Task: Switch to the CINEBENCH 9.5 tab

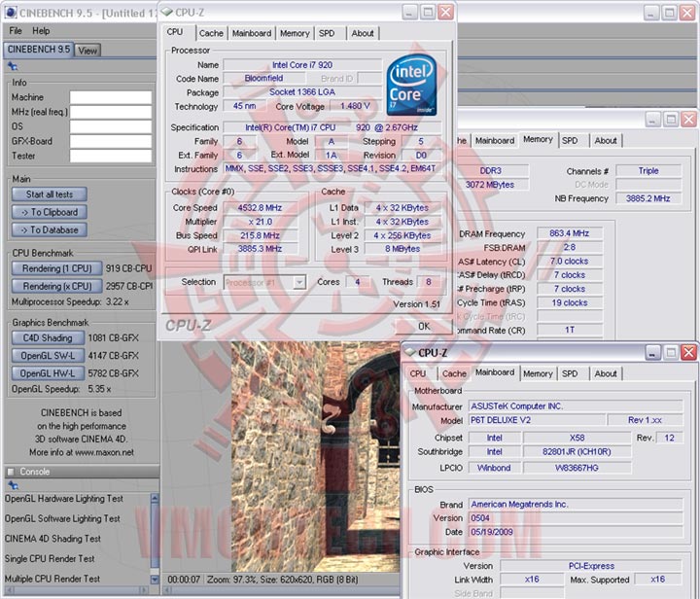Action: point(39,50)
